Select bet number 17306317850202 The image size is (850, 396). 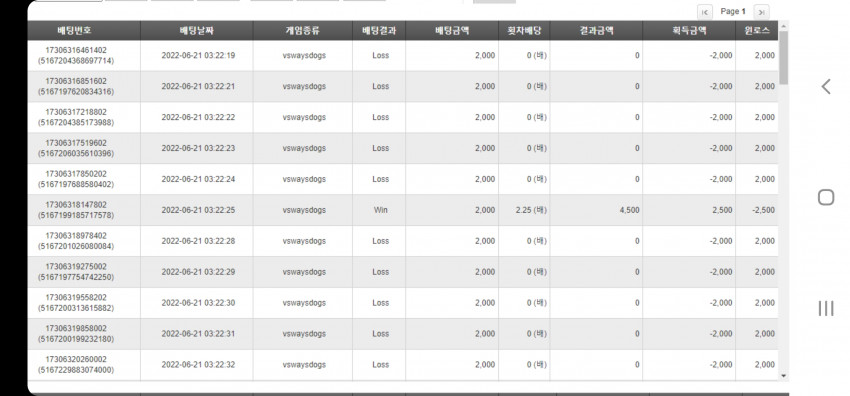[x=76, y=173]
